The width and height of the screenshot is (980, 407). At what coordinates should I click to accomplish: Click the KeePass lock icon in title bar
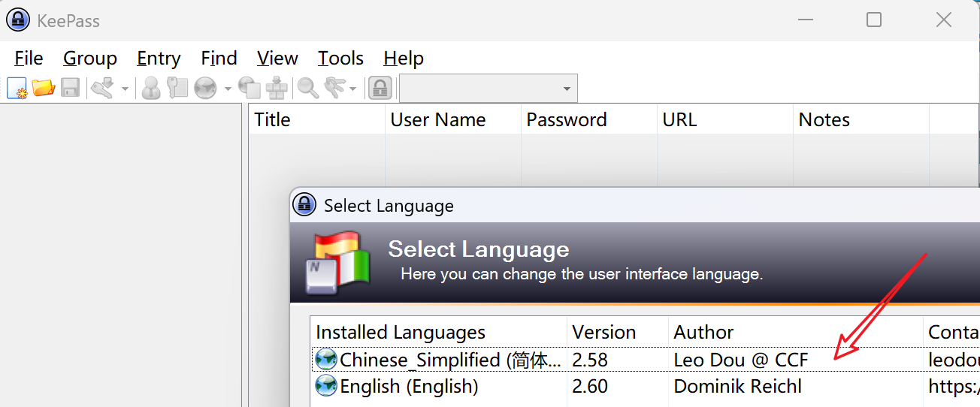tap(18, 20)
